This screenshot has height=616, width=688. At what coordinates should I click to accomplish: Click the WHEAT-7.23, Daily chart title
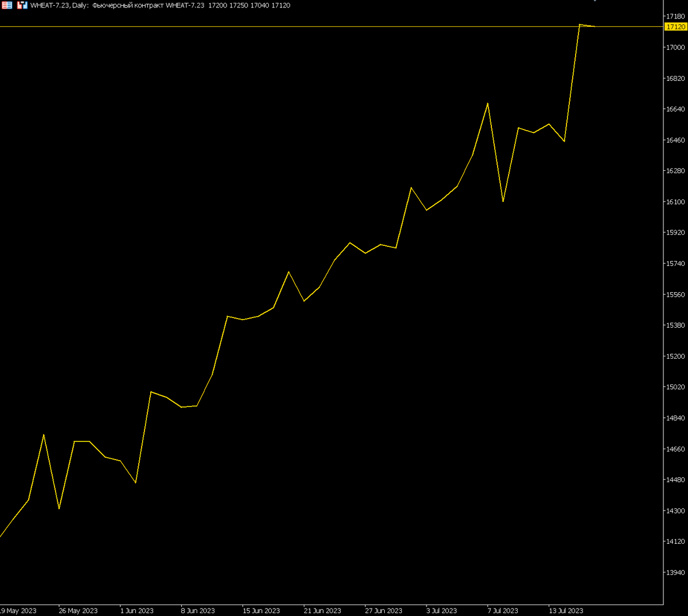pyautogui.click(x=60, y=5)
